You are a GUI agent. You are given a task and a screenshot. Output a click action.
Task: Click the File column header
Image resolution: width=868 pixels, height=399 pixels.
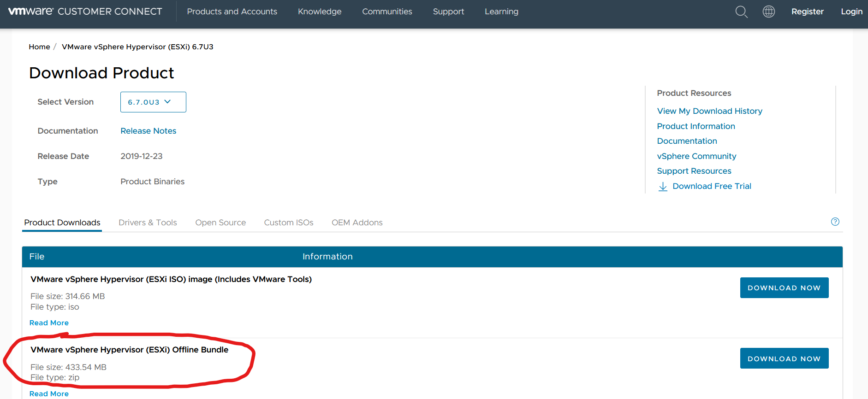[x=37, y=257]
